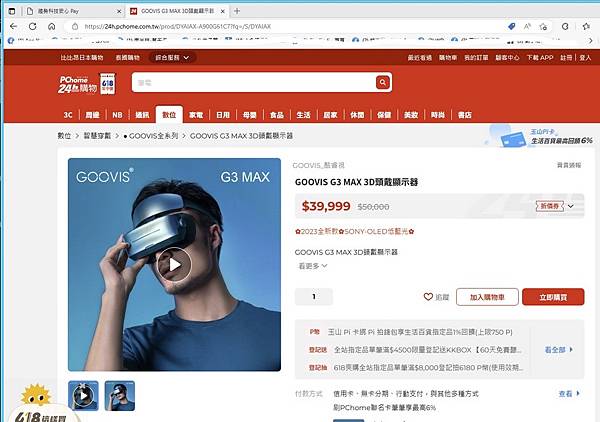
Task: Click the blue shopping tag icon in address bar
Action: [511, 26]
